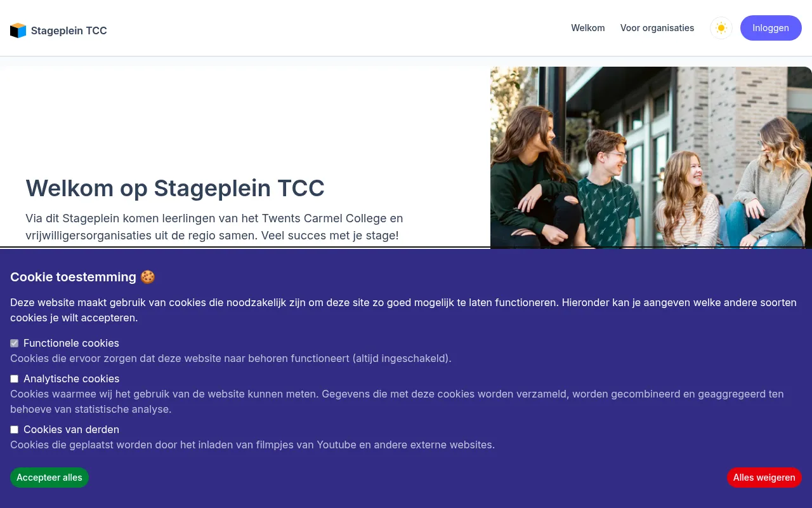Enable the Cookies van derden checkbox
Viewport: 812px width, 508px height.
tap(14, 429)
